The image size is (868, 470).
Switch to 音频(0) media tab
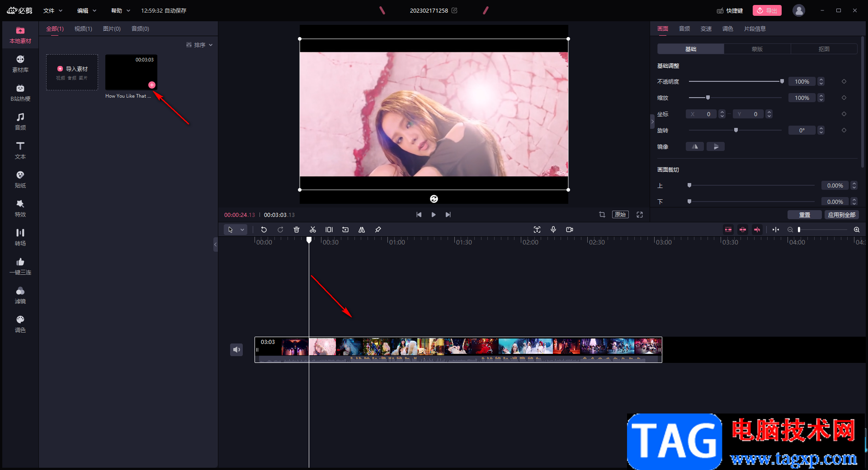tap(140, 28)
